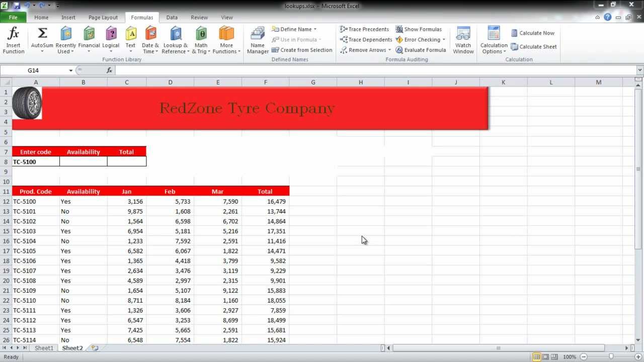
Task: Select row 11 header
Action: coord(6,192)
